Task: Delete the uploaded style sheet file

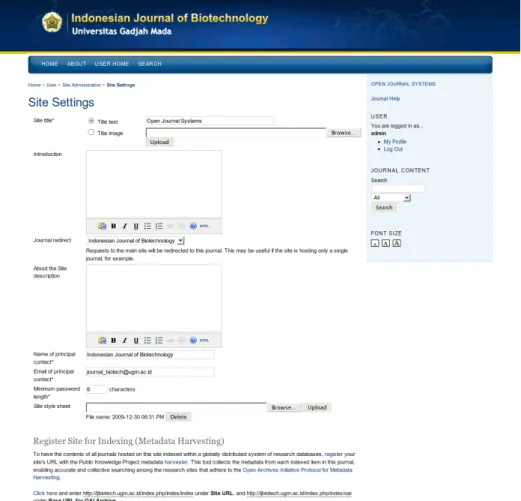Action: [179, 417]
